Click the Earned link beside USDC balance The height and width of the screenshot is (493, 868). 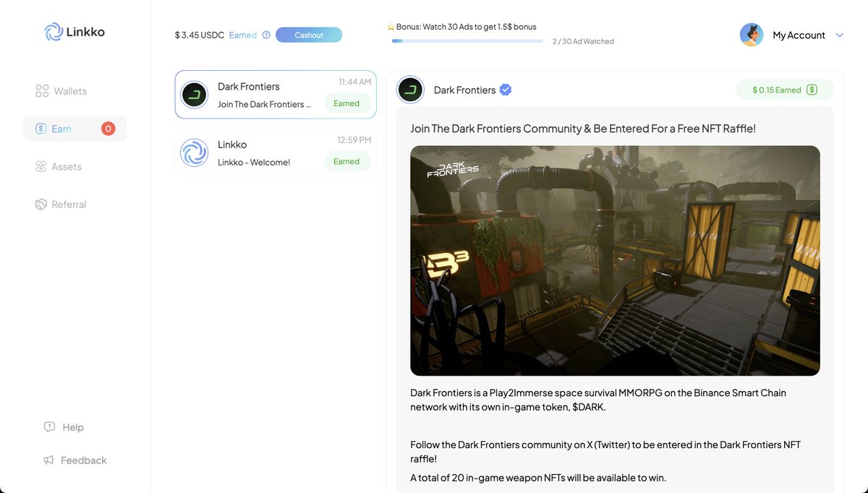(243, 35)
